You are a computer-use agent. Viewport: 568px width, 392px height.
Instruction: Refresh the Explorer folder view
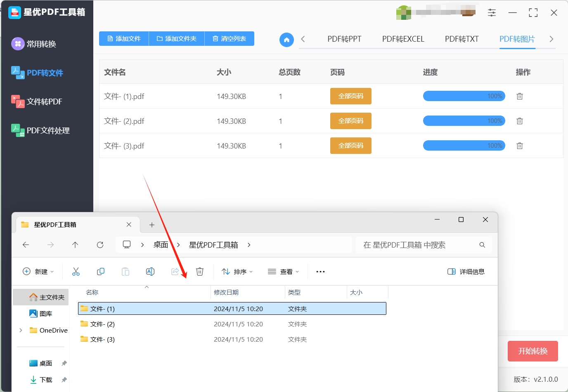[100, 245]
